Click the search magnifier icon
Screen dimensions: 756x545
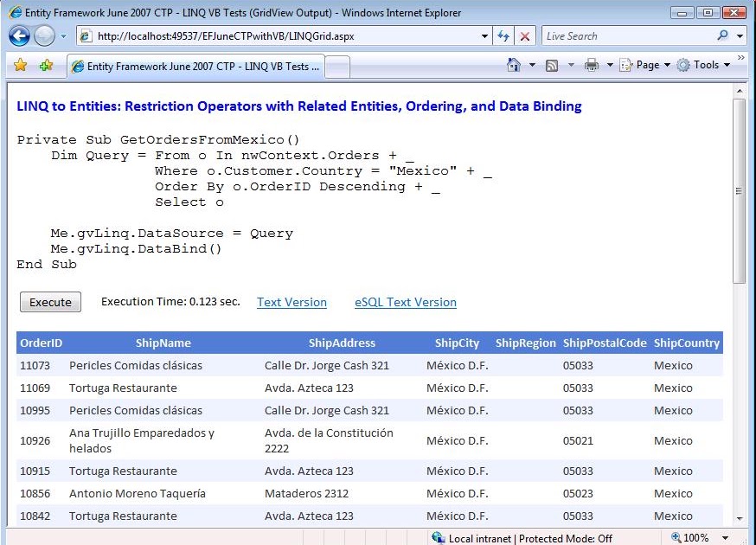(722, 35)
